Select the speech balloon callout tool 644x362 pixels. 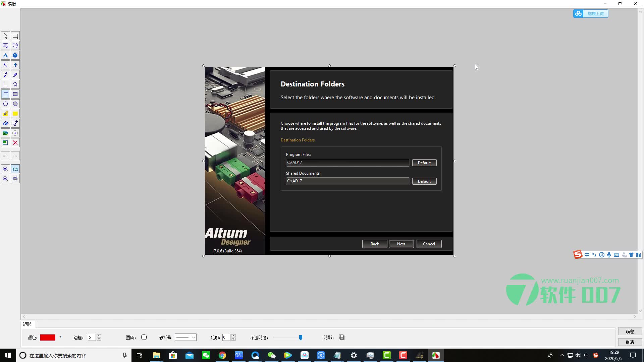[x=5, y=46]
